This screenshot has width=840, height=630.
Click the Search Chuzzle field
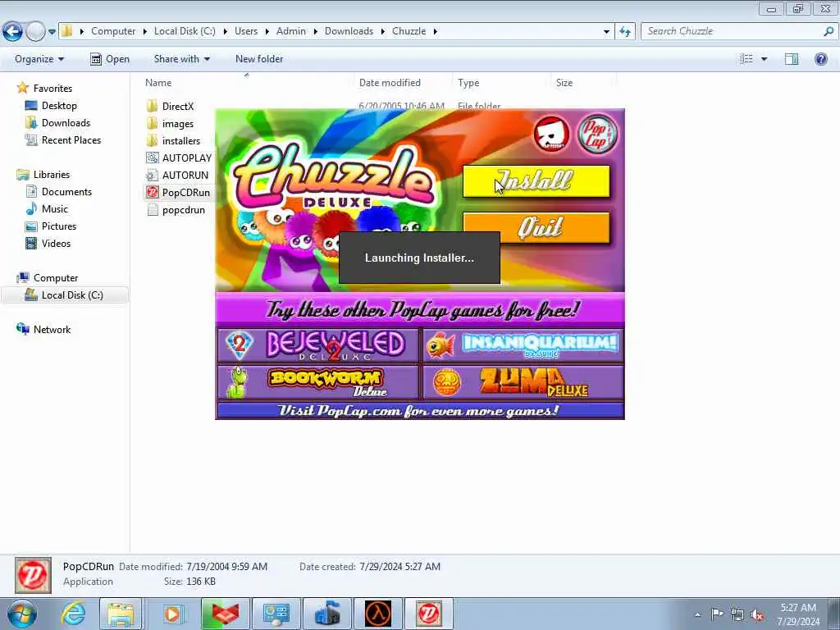pos(731,31)
